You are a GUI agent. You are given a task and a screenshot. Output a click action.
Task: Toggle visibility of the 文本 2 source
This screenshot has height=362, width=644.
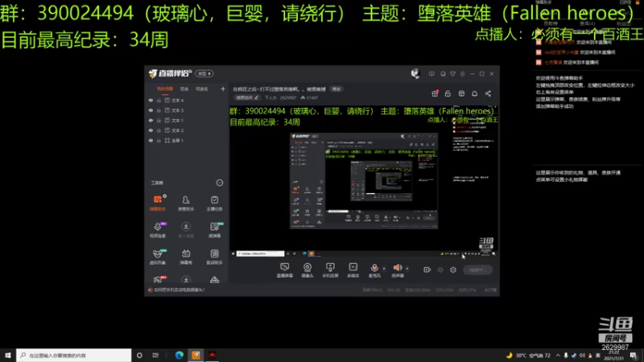pos(151,130)
